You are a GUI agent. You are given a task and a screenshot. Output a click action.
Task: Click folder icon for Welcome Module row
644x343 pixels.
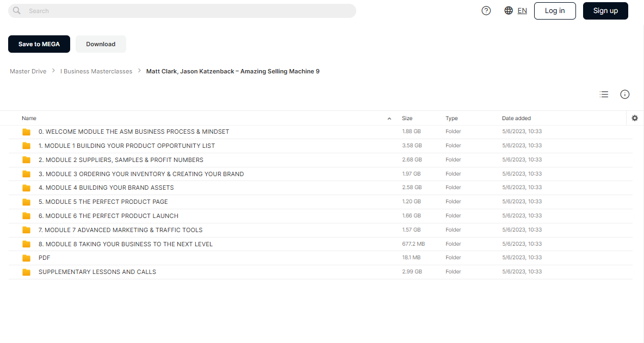tap(26, 132)
